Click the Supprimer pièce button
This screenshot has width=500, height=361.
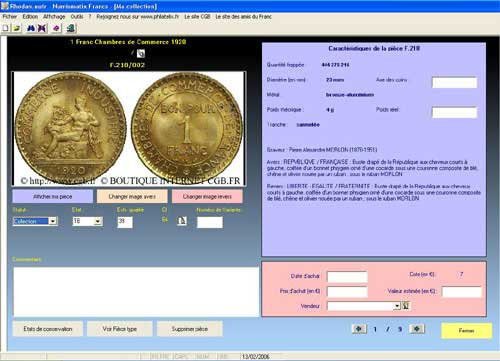tap(190, 329)
